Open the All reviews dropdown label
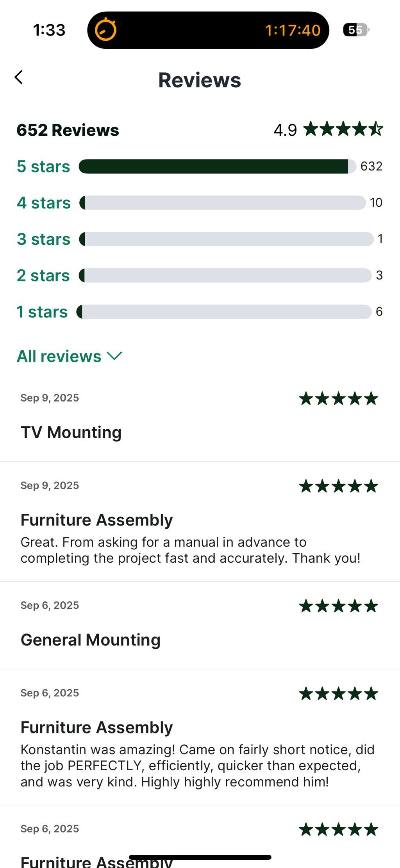 point(59,356)
